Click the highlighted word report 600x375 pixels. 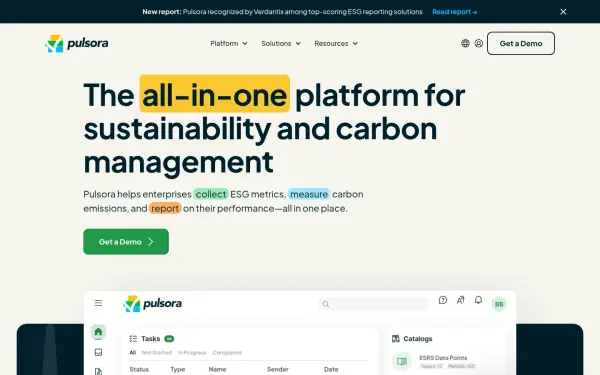point(165,208)
